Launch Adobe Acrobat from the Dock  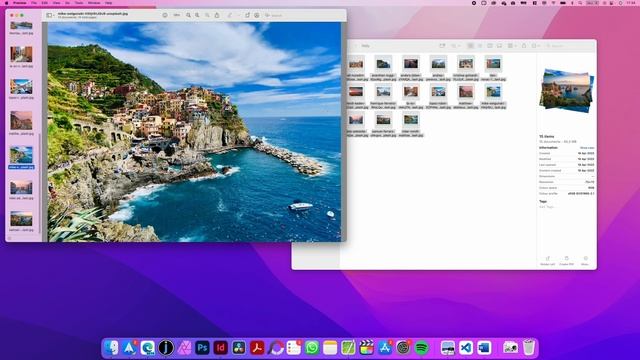[257, 348]
